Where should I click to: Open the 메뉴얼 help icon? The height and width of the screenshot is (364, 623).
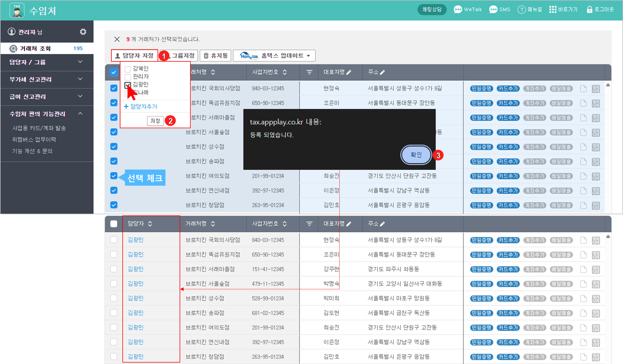coord(521,10)
